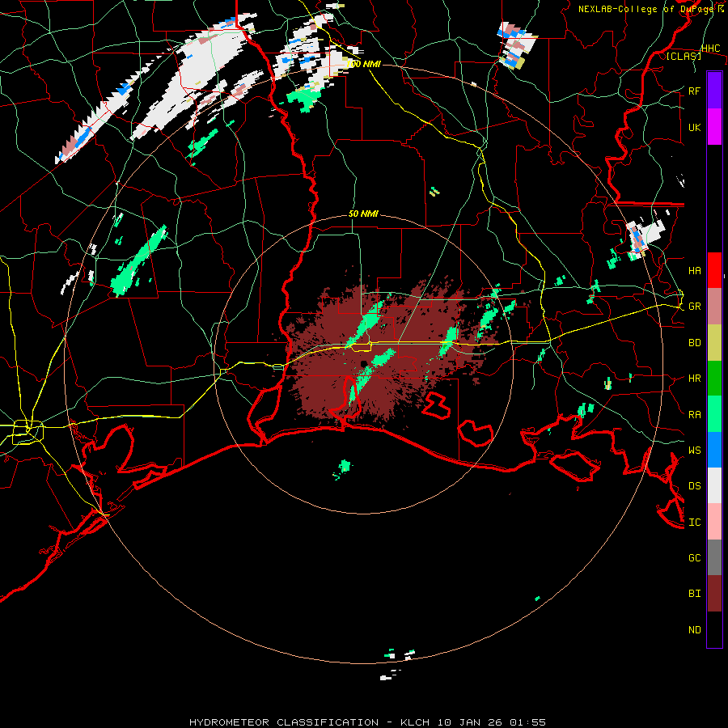The image size is (728, 728).
Task: Click the RA light green legend swatch
Action: tap(714, 414)
